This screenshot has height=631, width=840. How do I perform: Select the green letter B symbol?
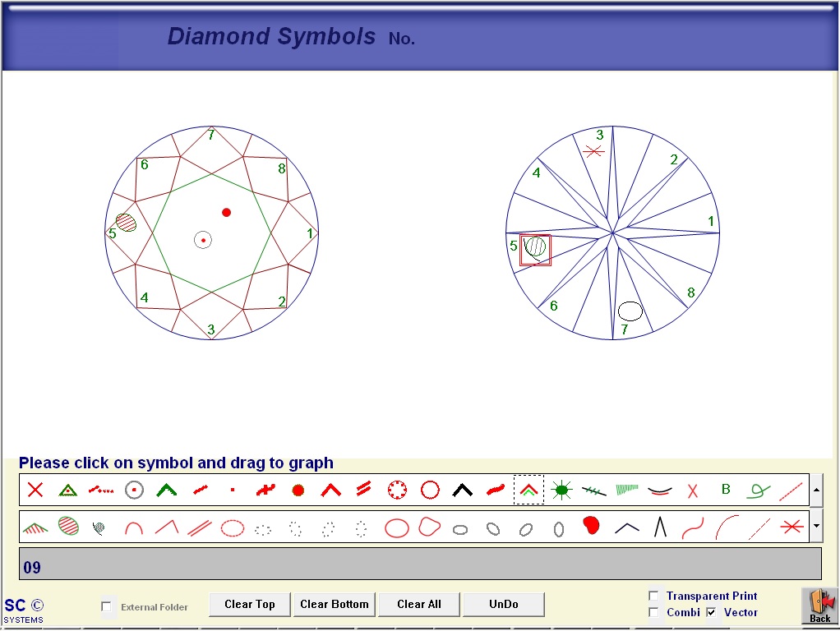point(726,490)
